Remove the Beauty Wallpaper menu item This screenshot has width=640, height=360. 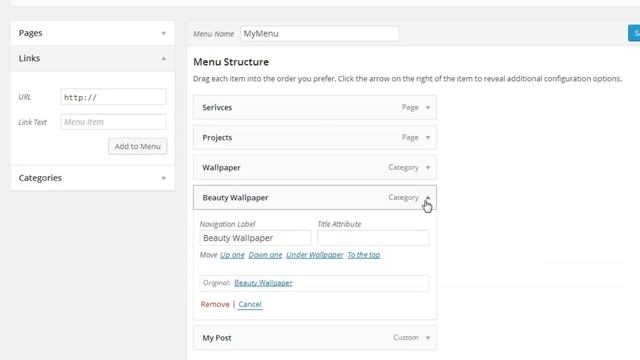(215, 304)
